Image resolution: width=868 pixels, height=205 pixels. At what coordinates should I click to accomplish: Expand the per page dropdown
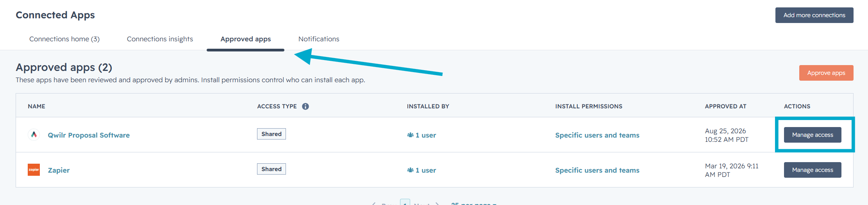click(x=473, y=203)
